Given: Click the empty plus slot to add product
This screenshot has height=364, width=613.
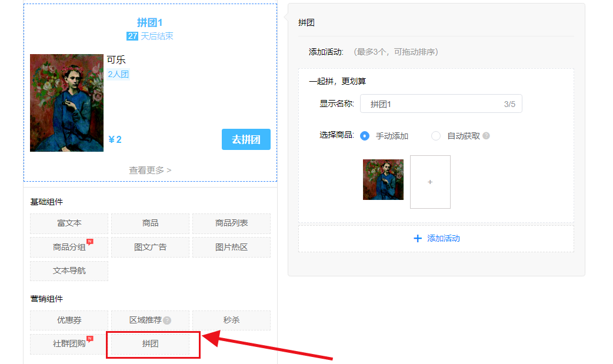Looking at the screenshot, I should [430, 182].
